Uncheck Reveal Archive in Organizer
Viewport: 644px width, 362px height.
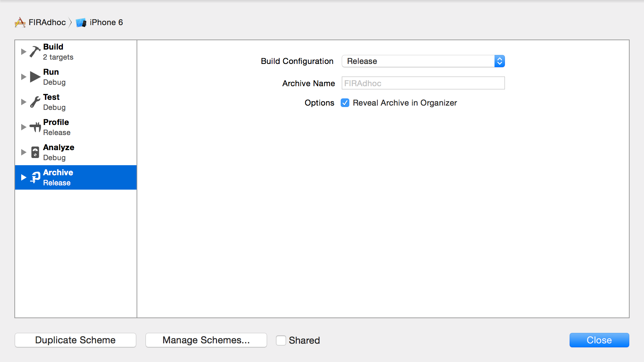345,103
